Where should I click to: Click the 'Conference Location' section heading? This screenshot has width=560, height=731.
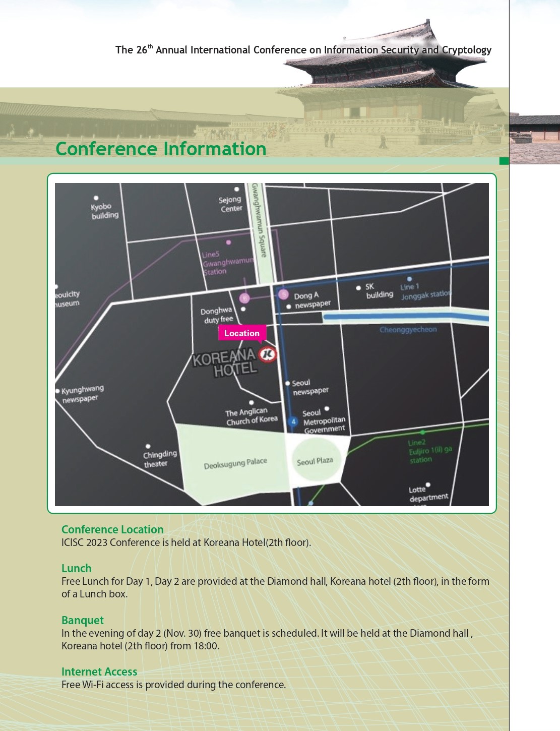point(112,529)
